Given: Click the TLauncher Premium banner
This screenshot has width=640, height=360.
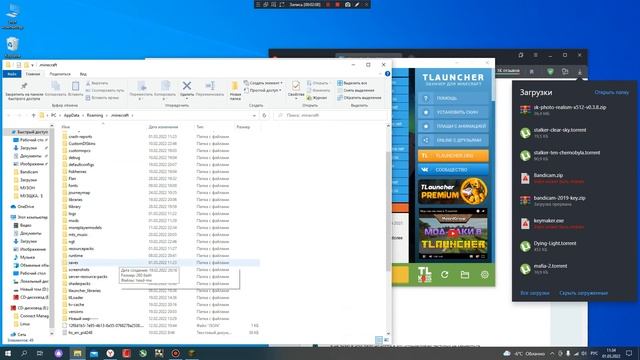Looking at the screenshot, I should [x=453, y=191].
